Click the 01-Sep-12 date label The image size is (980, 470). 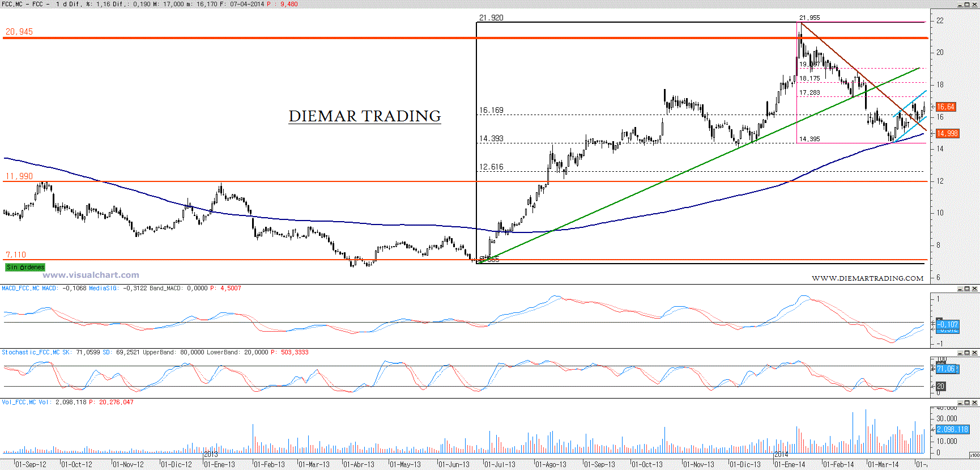(x=31, y=464)
